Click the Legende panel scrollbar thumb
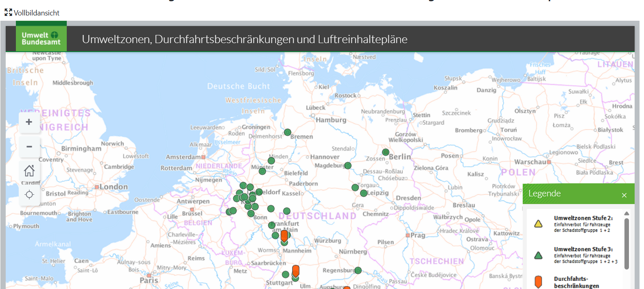This screenshot has height=289, width=644. point(626,243)
